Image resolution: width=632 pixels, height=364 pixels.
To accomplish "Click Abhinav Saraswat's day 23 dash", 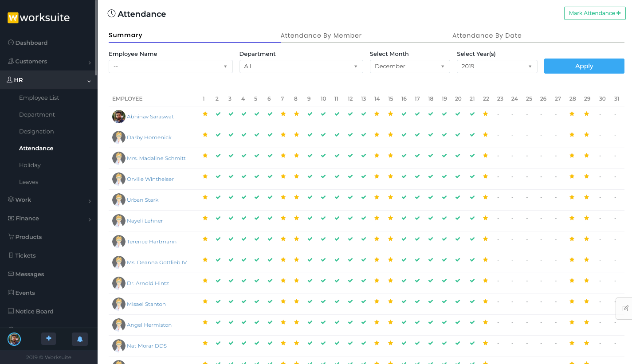I will [x=498, y=114].
